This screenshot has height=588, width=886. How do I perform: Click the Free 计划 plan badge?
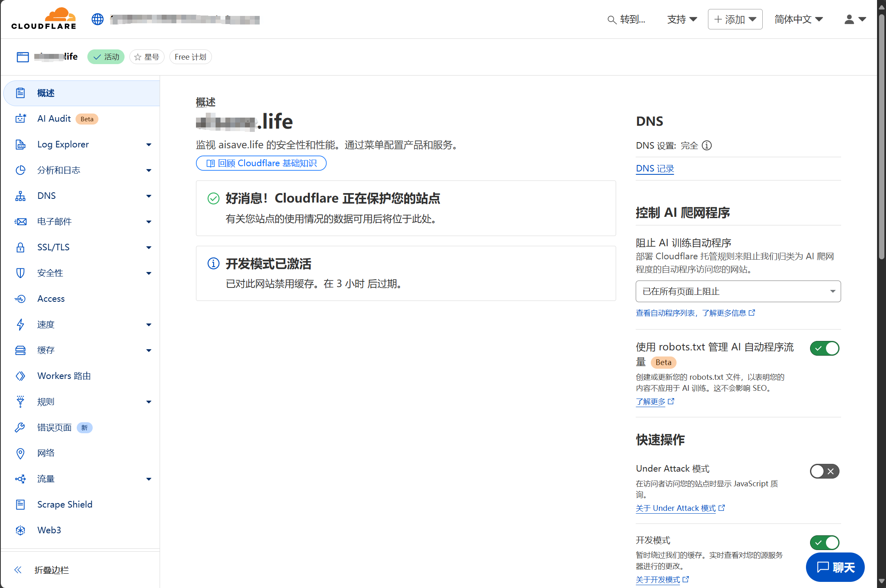190,57
